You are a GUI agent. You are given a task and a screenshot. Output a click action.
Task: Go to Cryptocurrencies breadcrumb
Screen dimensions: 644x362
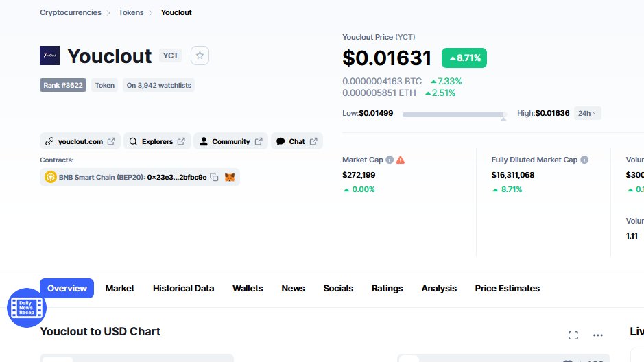pos(70,12)
